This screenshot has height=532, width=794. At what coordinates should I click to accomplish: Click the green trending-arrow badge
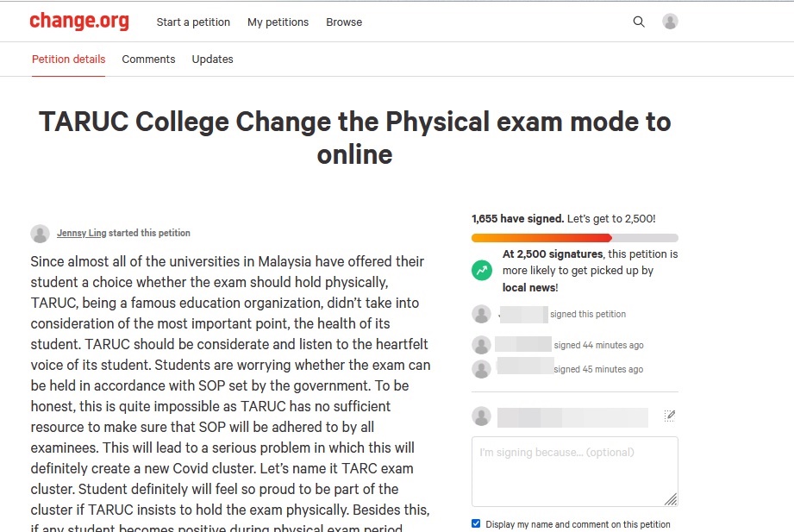coord(481,270)
